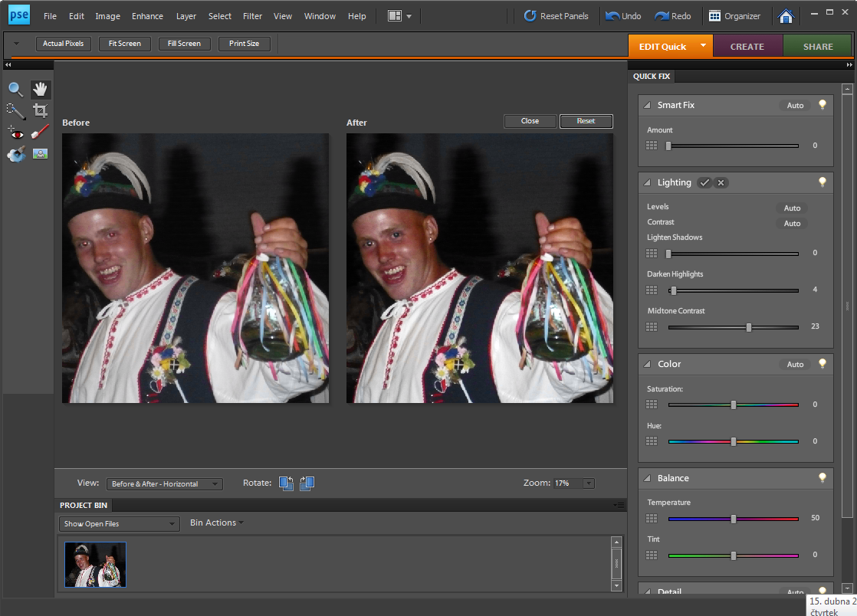
Task: Switch to the CREATE tab
Action: (x=747, y=47)
